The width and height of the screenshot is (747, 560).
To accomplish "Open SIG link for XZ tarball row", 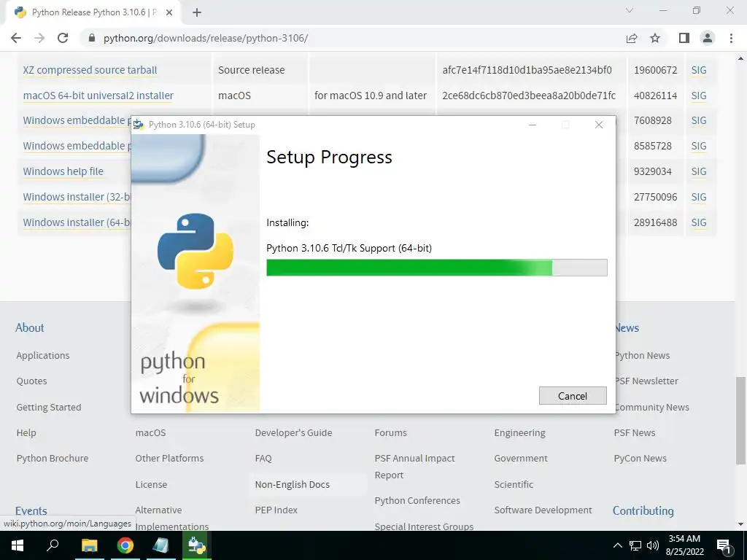I will point(698,70).
